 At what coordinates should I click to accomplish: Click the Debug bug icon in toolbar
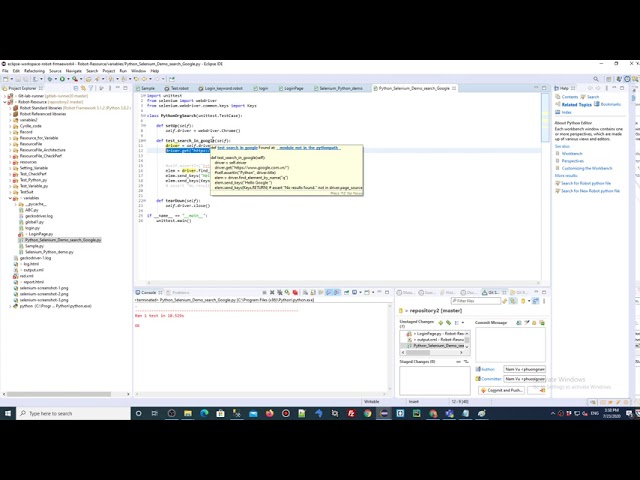tap(50, 79)
